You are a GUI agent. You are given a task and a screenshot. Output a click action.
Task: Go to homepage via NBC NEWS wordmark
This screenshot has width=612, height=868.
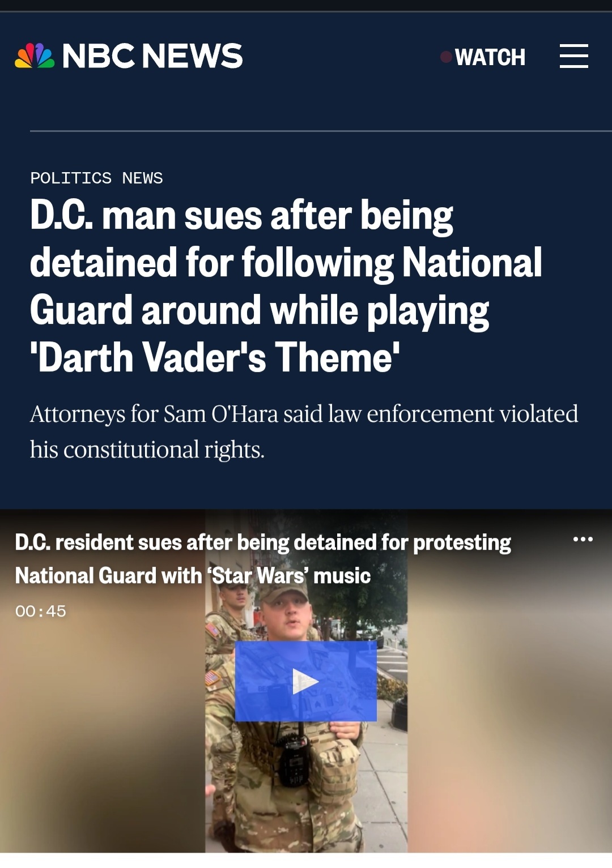coord(152,55)
